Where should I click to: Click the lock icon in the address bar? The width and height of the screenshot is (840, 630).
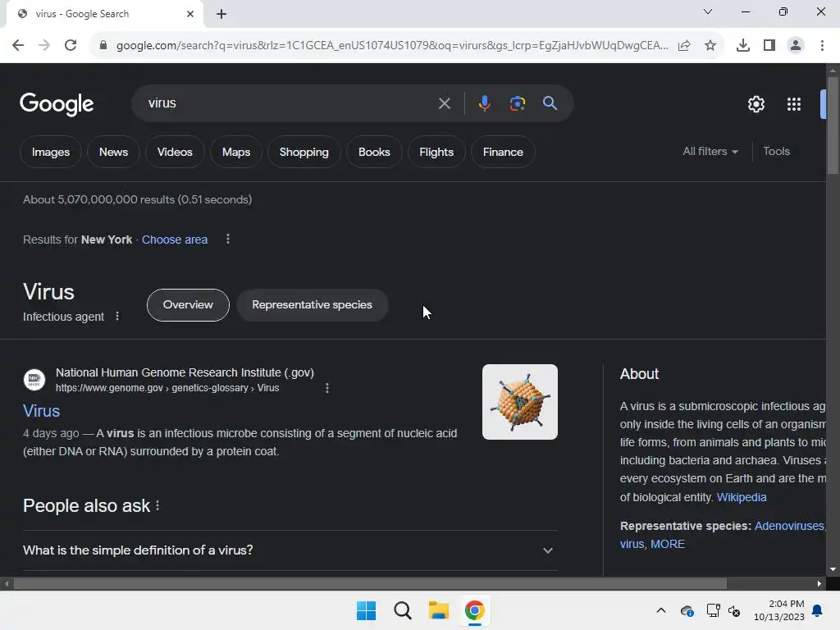(103, 45)
